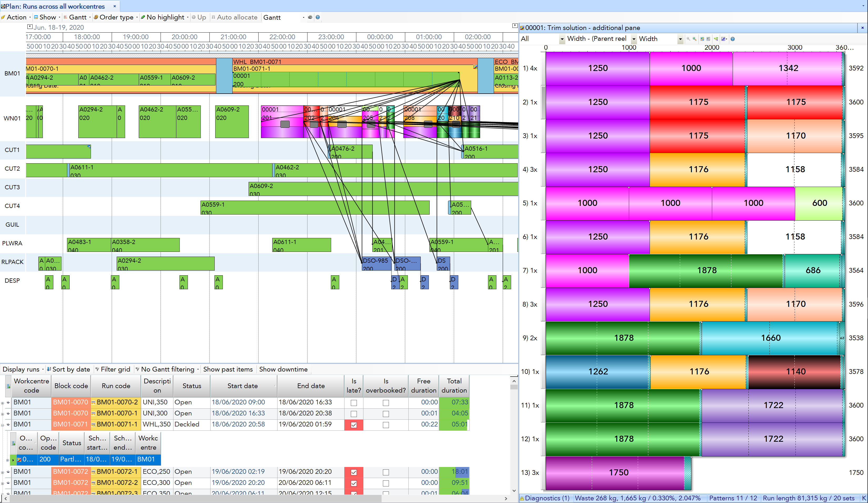Image resolution: width=868 pixels, height=503 pixels.
Task: Toggle Is late checkbox for BM01-0071-1
Action: [354, 425]
